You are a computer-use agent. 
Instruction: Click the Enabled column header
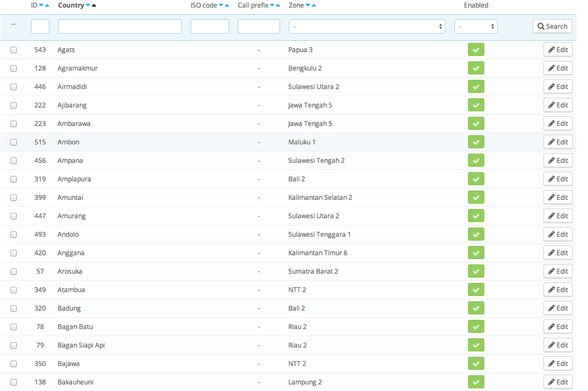(x=476, y=5)
